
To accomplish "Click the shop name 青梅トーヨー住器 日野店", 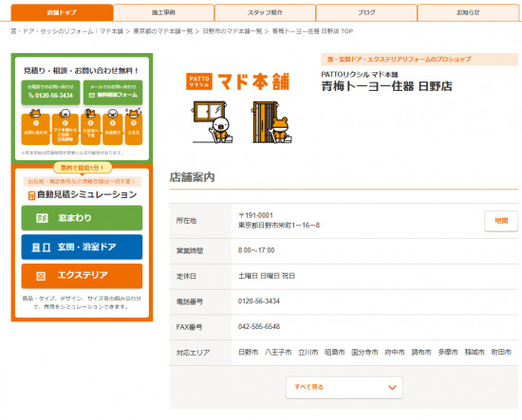I will click(x=386, y=86).
